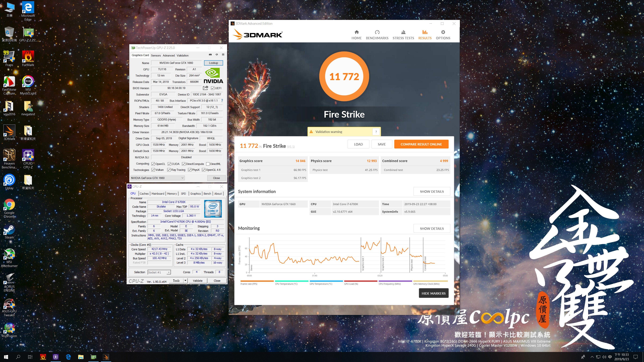Click the Windows Start button

[x=6, y=357]
